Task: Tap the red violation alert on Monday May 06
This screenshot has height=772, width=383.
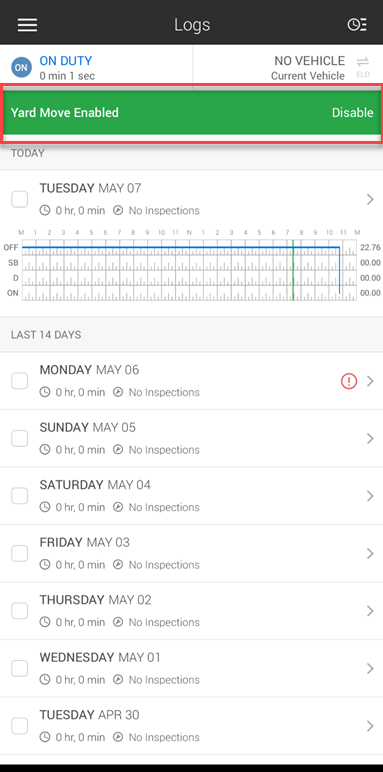Action: click(x=349, y=381)
